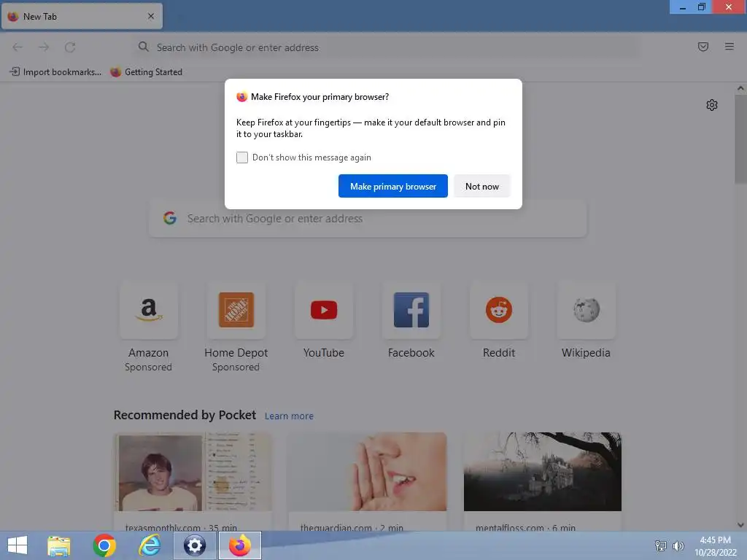The height and width of the screenshot is (560, 747).
Task: Check "Don't show this message again" checkbox
Action: pyautogui.click(x=242, y=157)
